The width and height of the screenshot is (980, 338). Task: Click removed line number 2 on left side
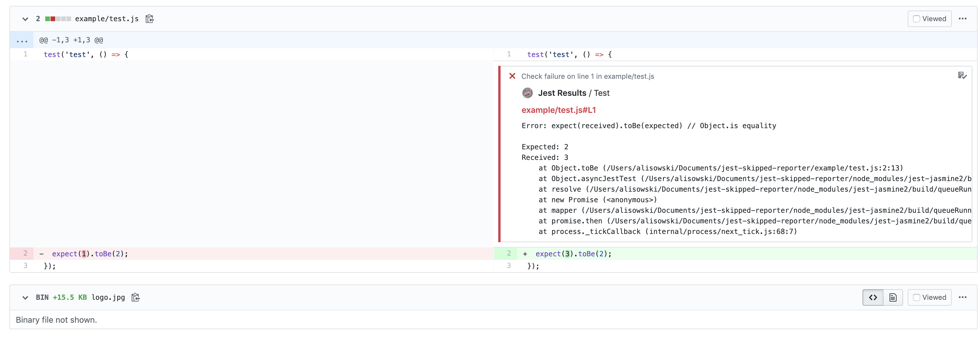(25, 253)
